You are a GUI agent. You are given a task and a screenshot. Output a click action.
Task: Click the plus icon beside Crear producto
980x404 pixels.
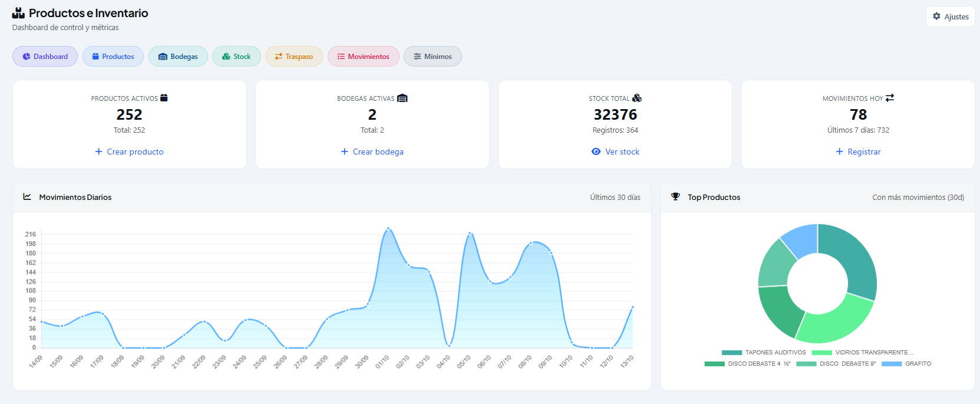click(x=99, y=152)
